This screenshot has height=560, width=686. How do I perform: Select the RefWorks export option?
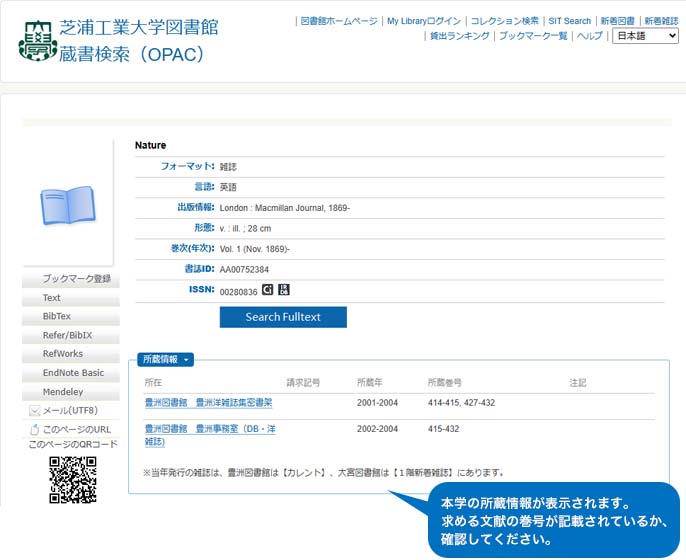71,354
